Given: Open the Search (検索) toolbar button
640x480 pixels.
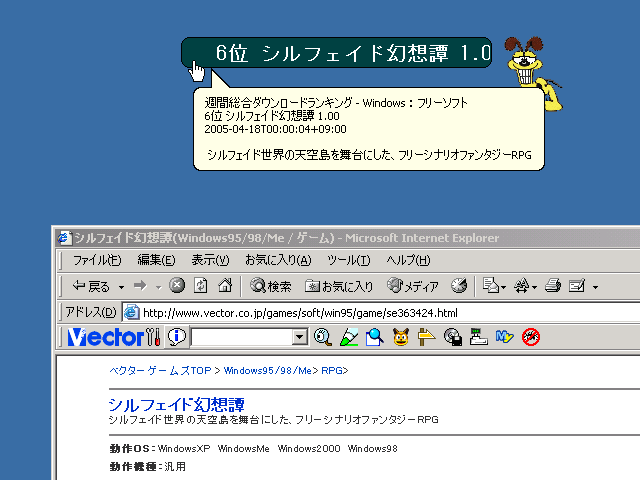Looking at the screenshot, I should 271,286.
